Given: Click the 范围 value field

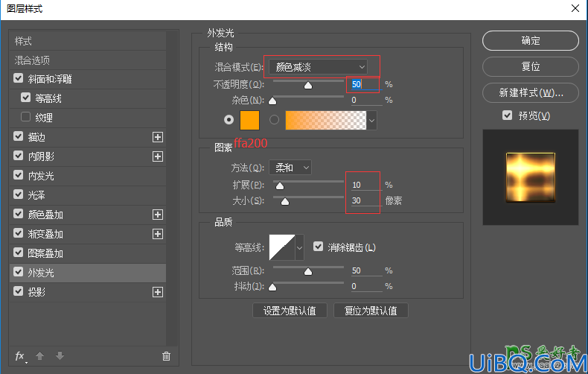Looking at the screenshot, I should tap(366, 270).
